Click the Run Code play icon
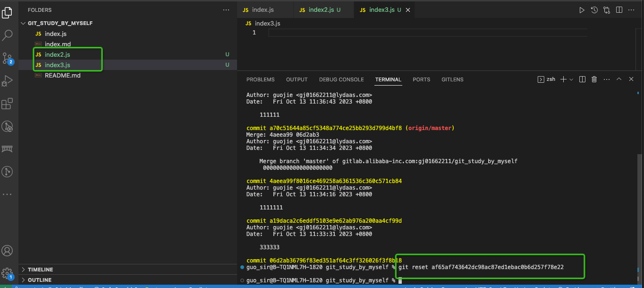 coord(582,10)
